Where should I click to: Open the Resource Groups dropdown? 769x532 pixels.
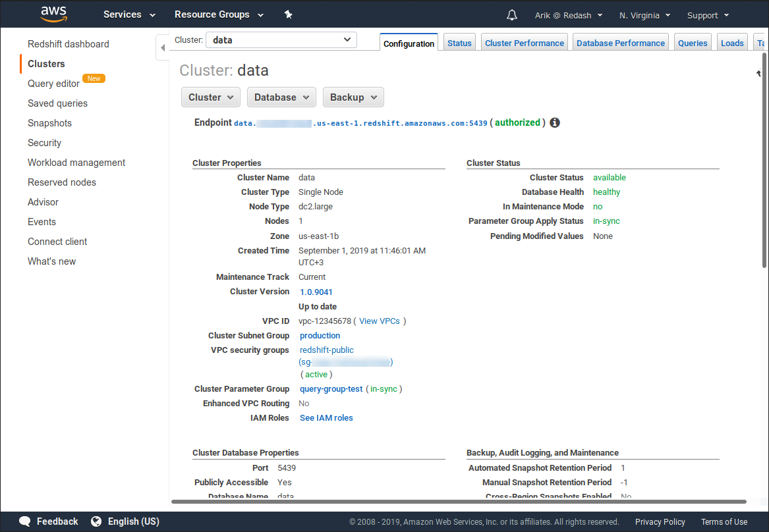219,14
